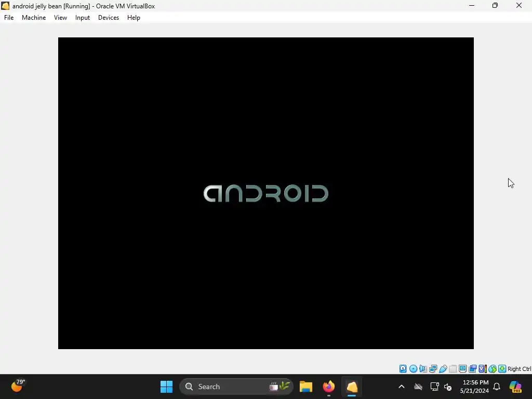Click the mouse integration status icon
532x399 pixels.
(x=493, y=369)
